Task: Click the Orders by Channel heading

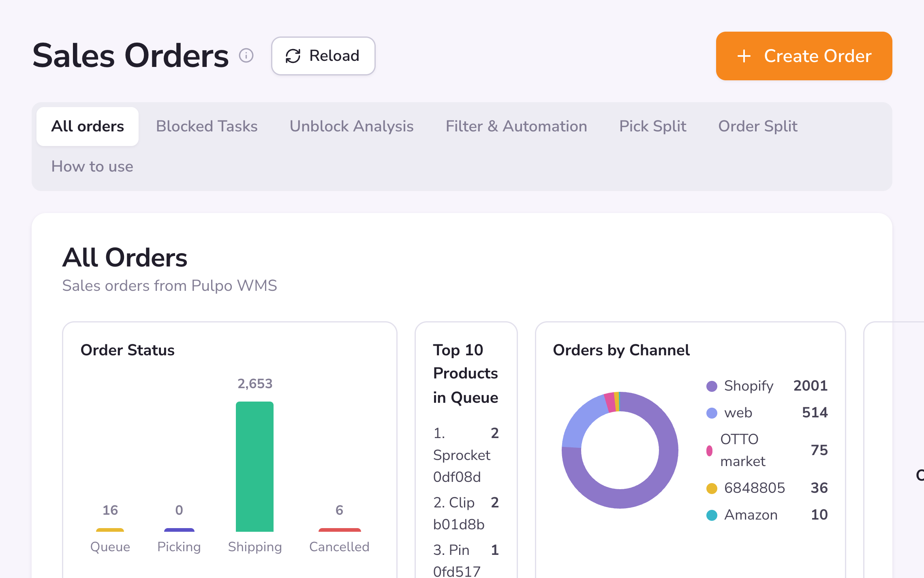Action: click(621, 350)
